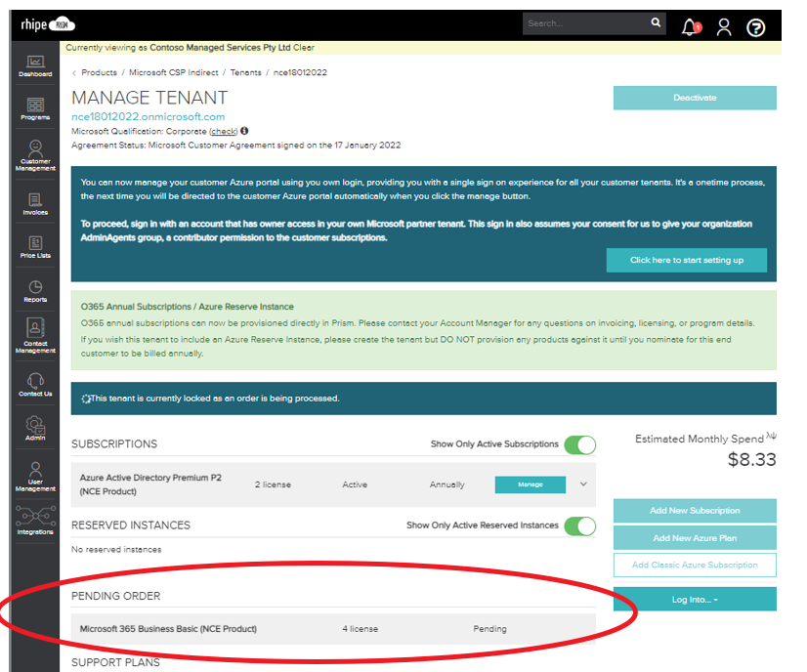
Task: Click Add New Azure Plan button
Action: tap(695, 538)
